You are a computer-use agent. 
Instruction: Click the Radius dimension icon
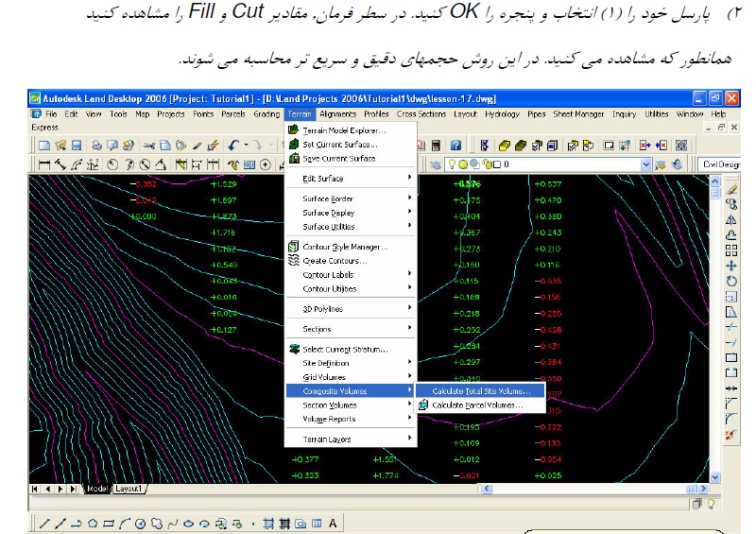112,165
